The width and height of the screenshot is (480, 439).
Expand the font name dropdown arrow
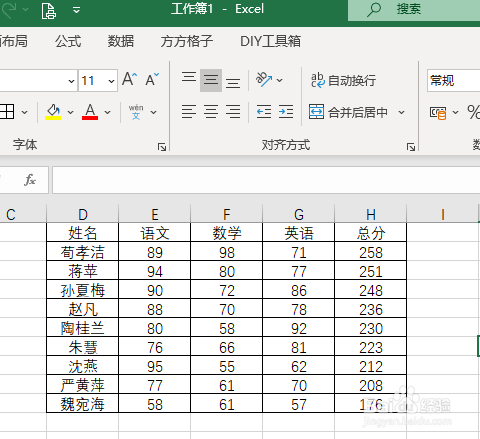point(71,81)
